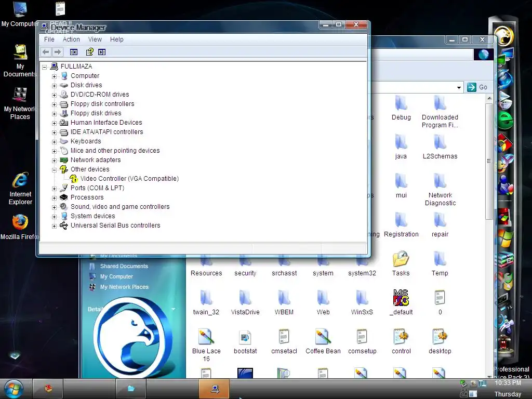Click the Keyboards device icon

(x=64, y=141)
